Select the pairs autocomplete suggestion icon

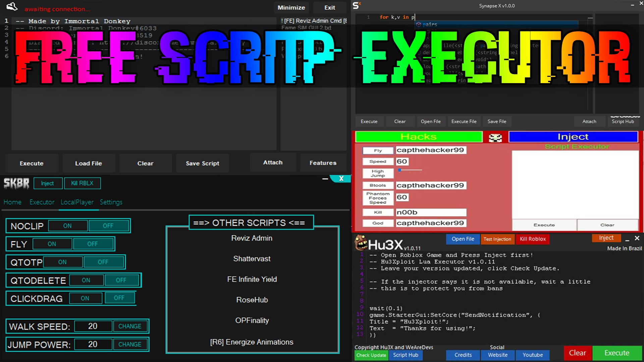pos(418,24)
